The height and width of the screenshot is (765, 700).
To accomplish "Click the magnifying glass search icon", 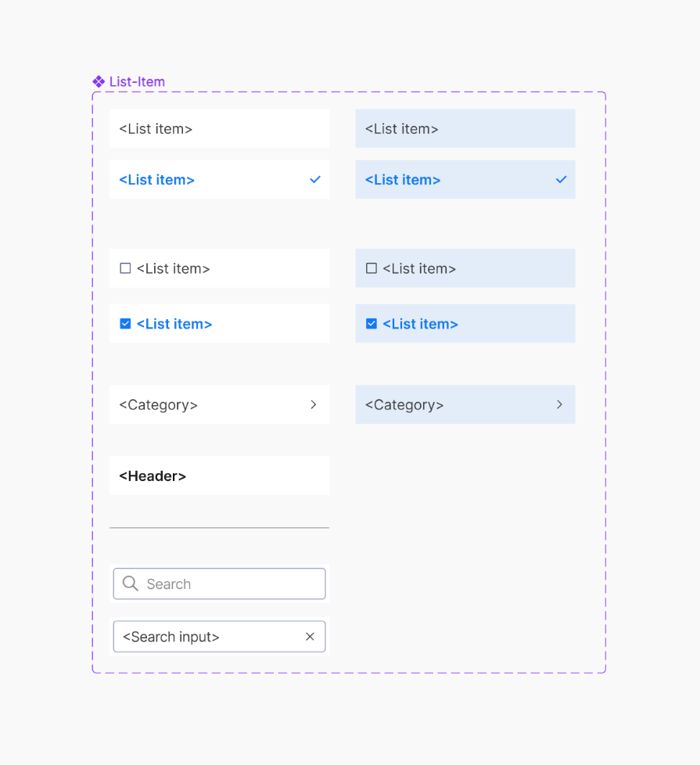I will point(131,584).
